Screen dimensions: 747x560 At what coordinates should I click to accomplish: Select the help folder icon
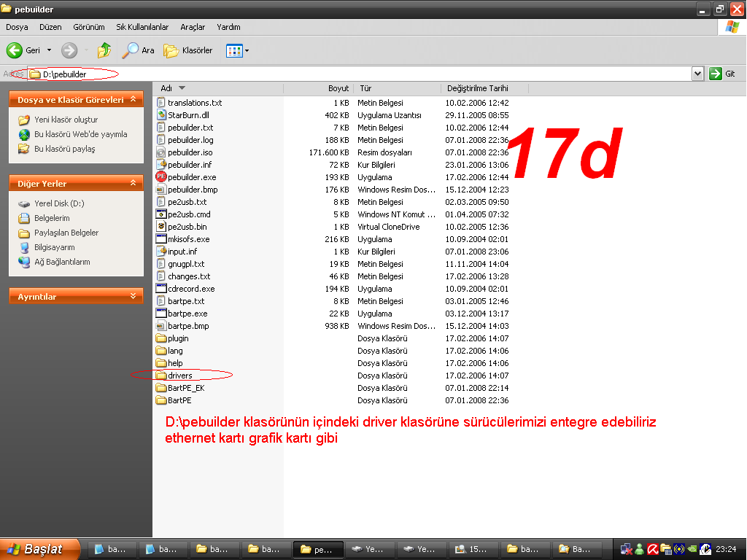(161, 363)
